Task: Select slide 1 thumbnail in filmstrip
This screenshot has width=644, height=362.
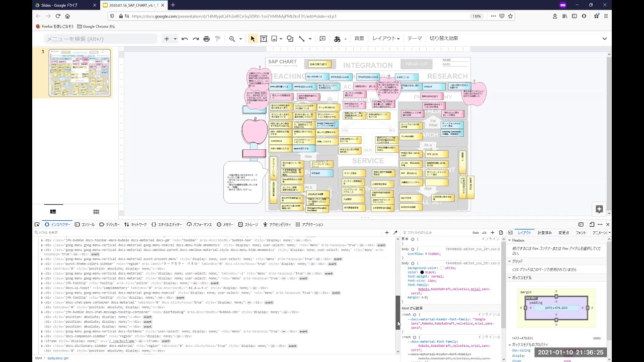Action: point(79,72)
